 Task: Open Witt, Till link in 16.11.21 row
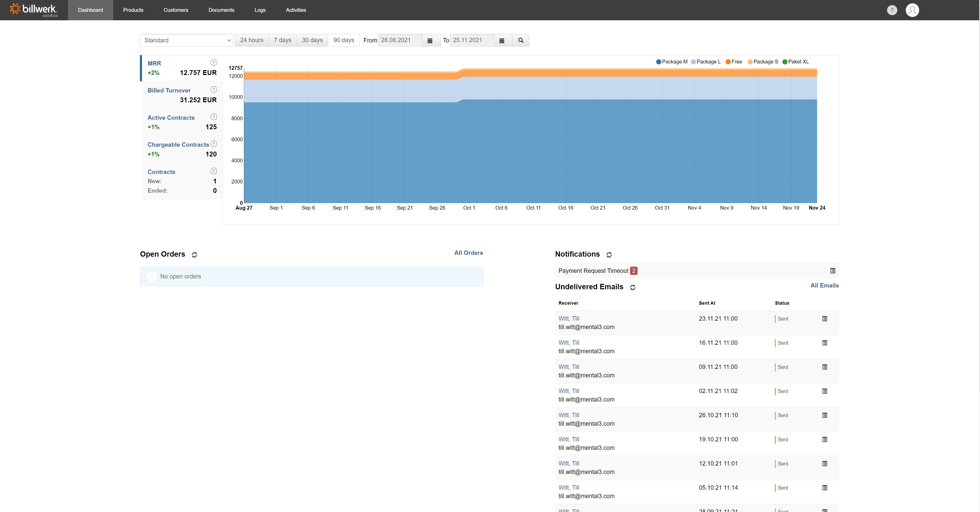point(569,343)
